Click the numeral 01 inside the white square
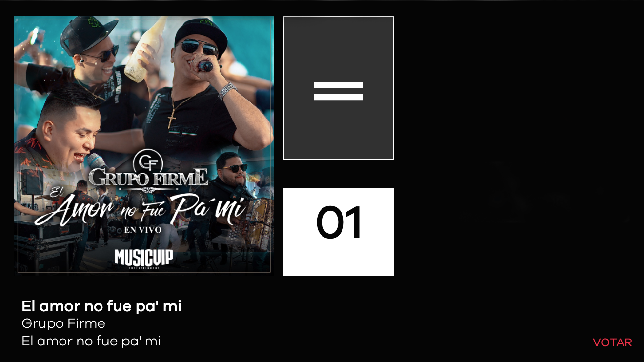The image size is (644, 362). 339,223
